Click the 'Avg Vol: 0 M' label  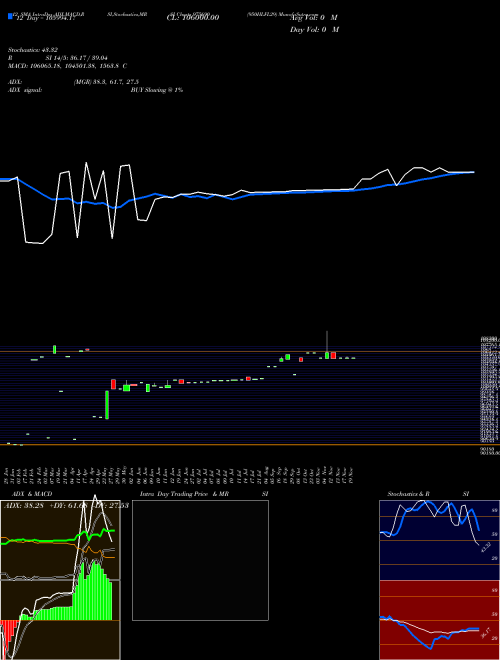click(314, 18)
